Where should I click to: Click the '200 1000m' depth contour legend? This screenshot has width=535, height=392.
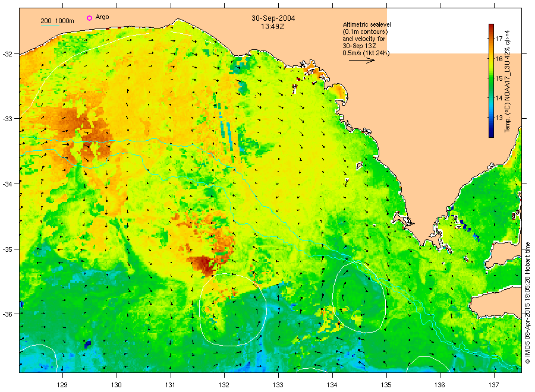pos(57,21)
